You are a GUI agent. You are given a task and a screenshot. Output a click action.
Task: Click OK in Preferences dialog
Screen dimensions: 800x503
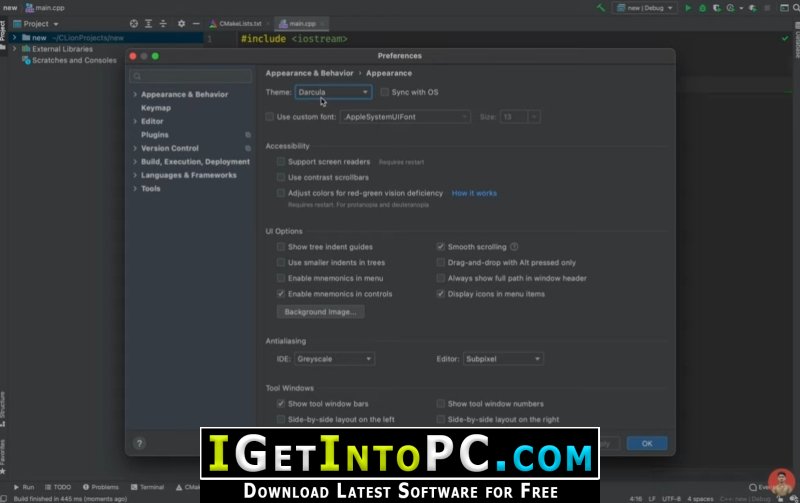tap(647, 443)
